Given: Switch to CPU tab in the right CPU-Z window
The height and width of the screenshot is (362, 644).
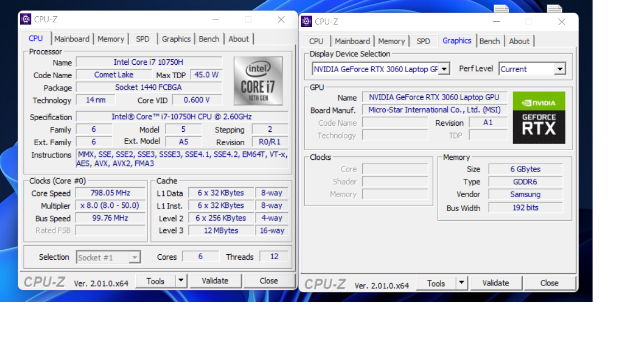Looking at the screenshot, I should [x=316, y=41].
